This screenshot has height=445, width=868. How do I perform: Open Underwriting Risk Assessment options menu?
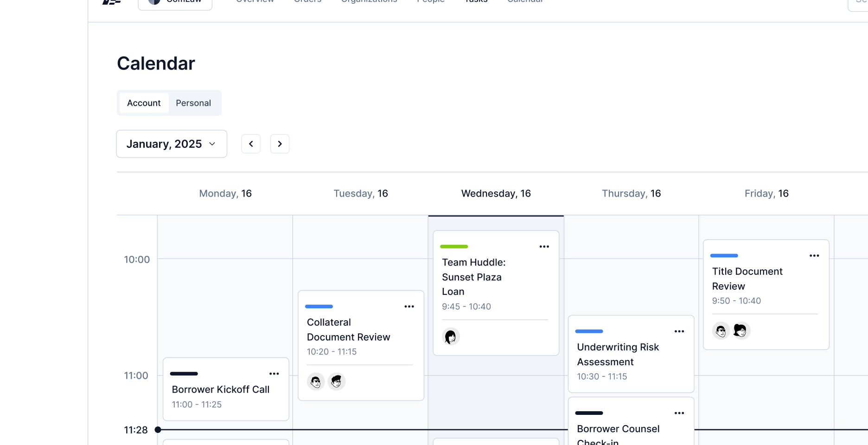[x=679, y=331]
